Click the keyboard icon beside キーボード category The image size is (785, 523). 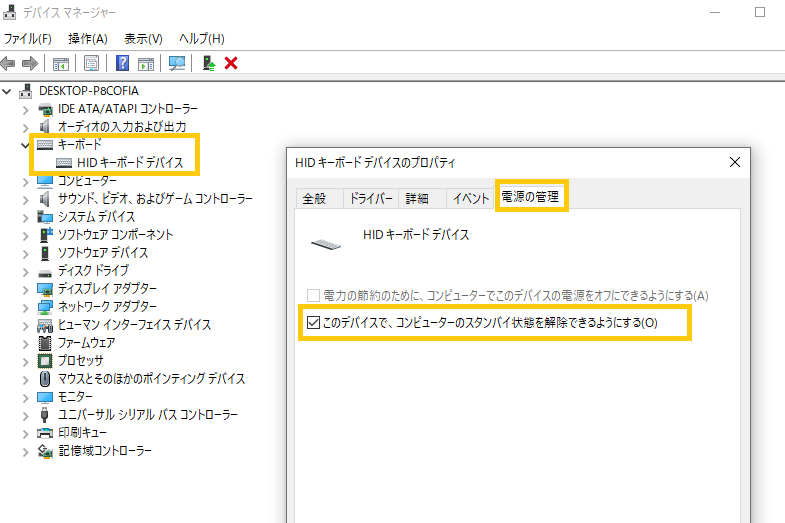[45, 145]
